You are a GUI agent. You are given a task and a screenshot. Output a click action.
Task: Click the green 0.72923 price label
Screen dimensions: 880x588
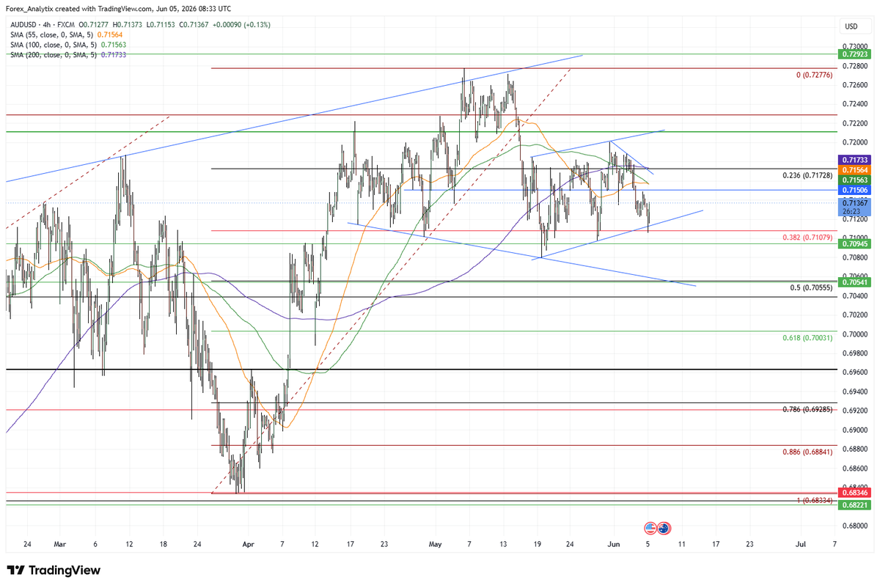click(x=854, y=54)
